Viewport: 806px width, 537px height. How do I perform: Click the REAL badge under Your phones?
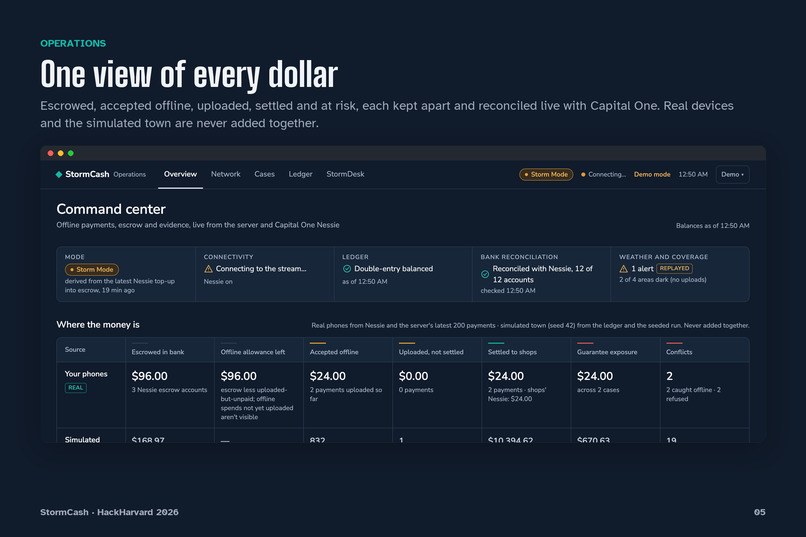(76, 388)
